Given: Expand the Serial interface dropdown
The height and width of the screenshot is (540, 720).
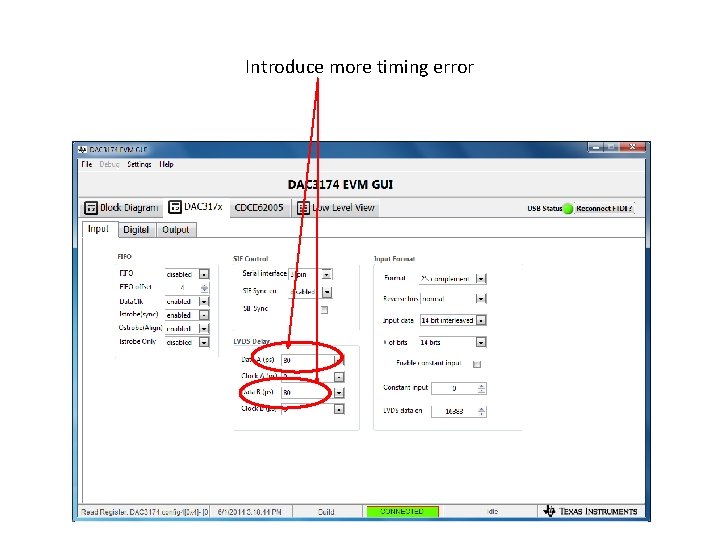Looking at the screenshot, I should pyautogui.click(x=326, y=275).
